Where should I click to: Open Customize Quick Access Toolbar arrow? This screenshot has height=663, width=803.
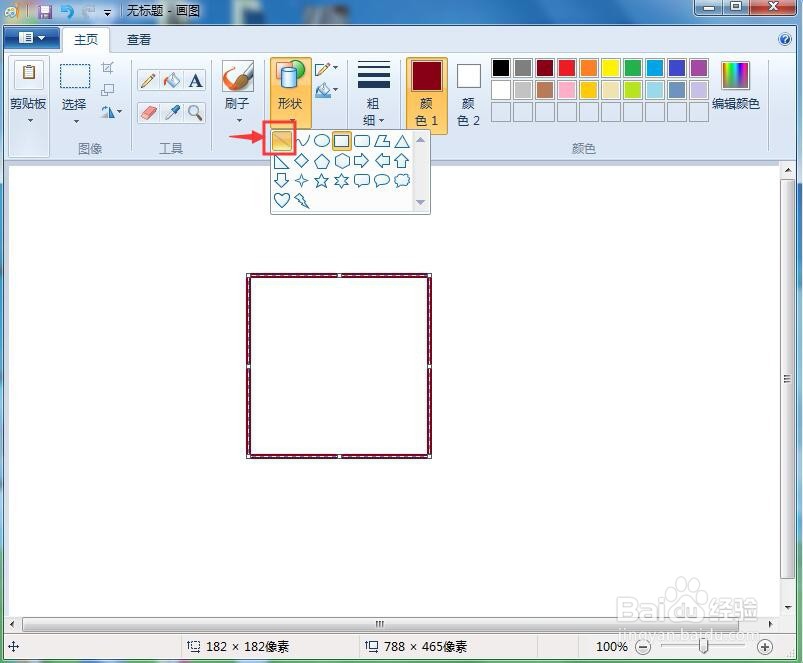(x=107, y=12)
